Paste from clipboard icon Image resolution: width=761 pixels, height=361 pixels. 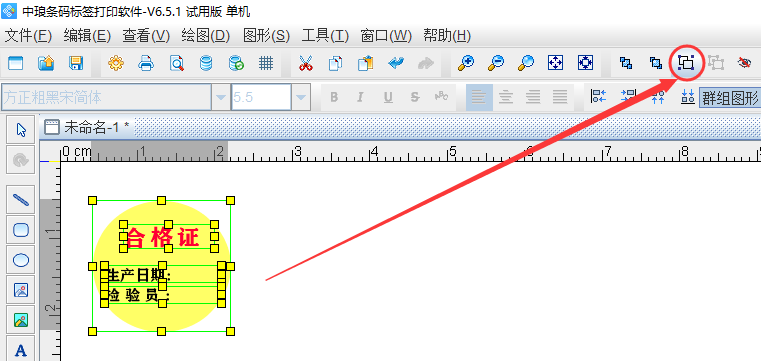pos(365,63)
